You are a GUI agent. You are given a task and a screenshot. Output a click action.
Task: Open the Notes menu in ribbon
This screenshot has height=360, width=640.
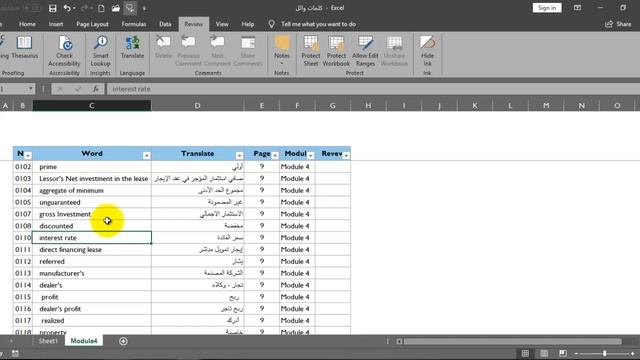pos(282,50)
